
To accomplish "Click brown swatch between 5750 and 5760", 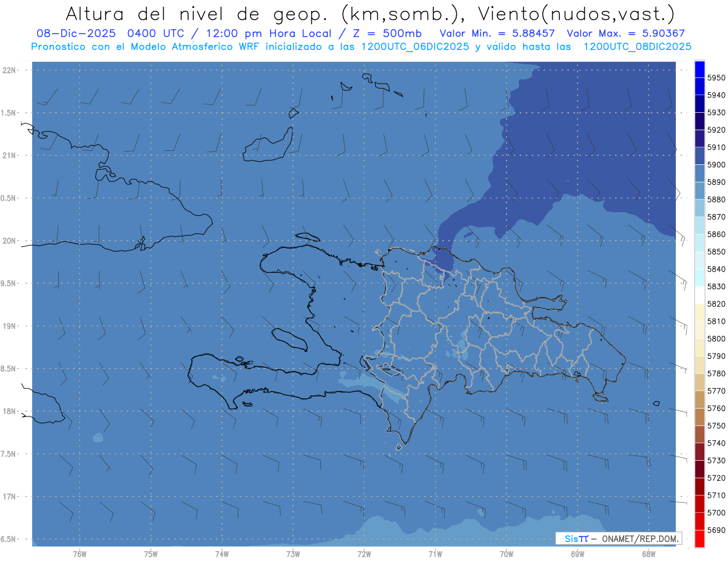I will 699,416.
